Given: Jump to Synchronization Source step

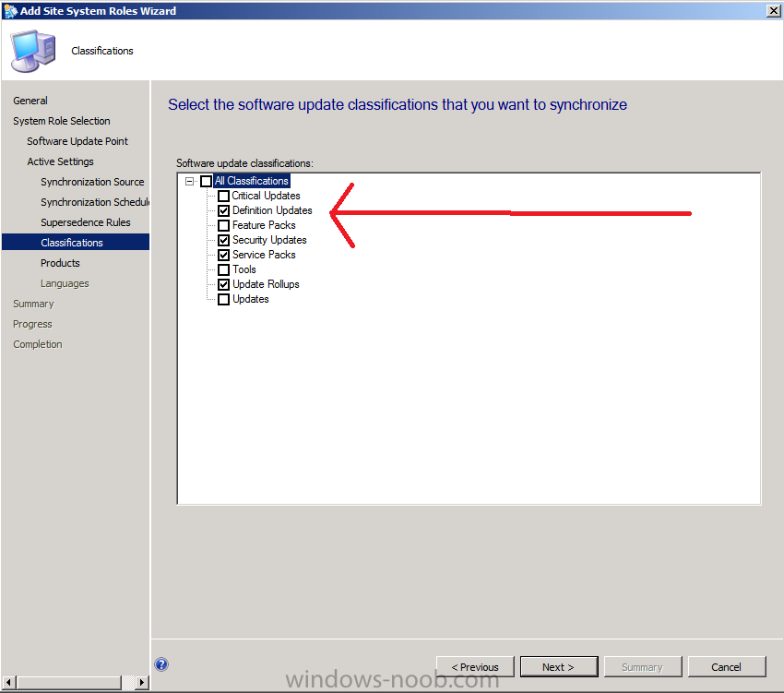Looking at the screenshot, I should pyautogui.click(x=92, y=182).
